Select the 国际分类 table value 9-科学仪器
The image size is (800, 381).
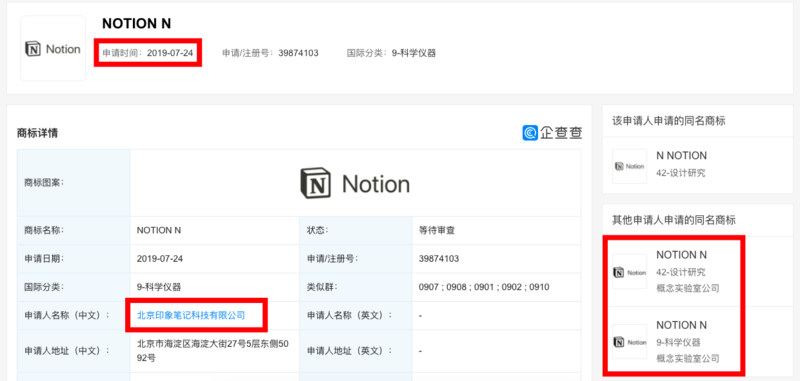[159, 287]
